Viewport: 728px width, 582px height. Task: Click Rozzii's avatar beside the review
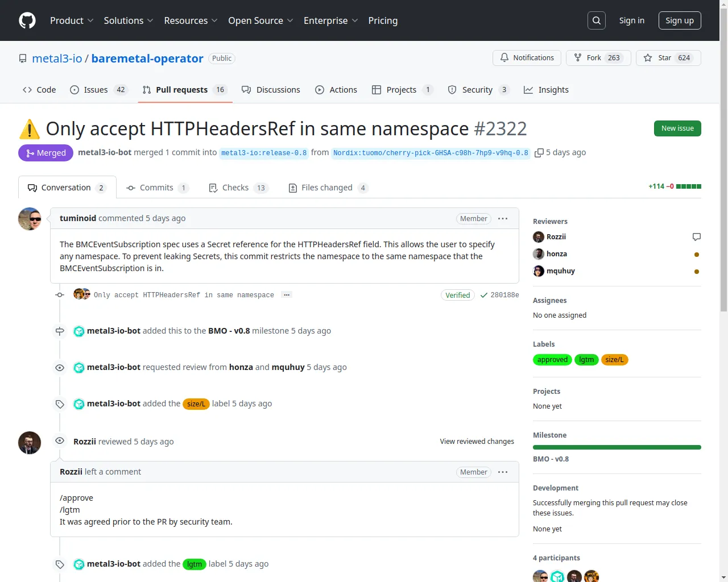(30, 443)
